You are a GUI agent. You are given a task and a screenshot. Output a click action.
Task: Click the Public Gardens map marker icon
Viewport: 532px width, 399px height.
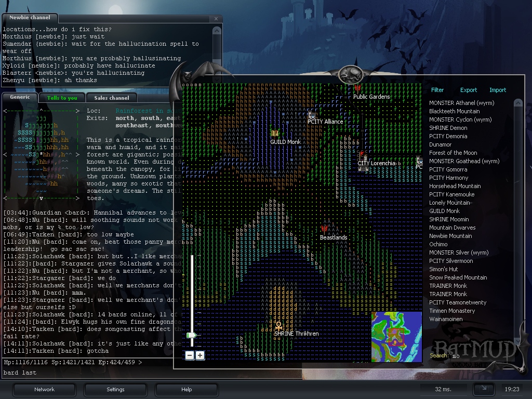pos(357,89)
